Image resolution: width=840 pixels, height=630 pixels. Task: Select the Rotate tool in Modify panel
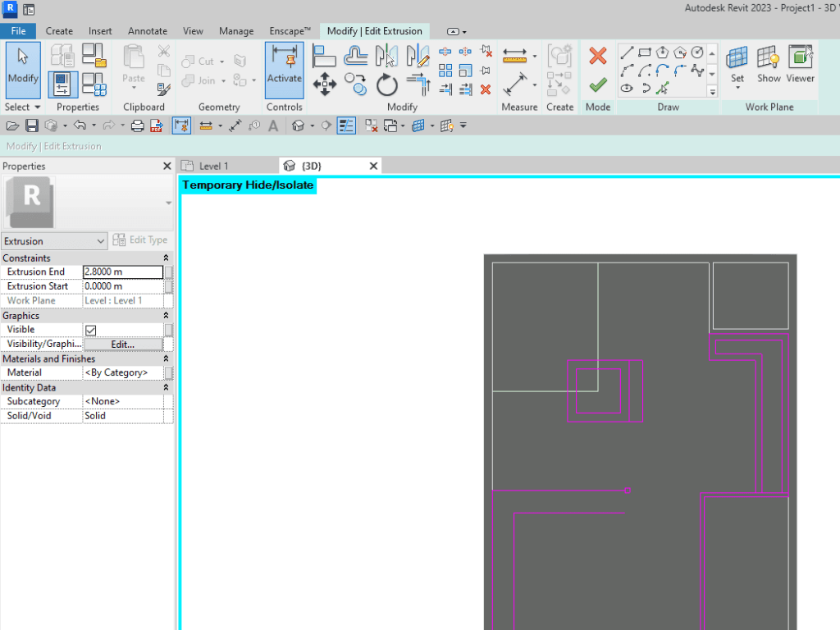387,84
